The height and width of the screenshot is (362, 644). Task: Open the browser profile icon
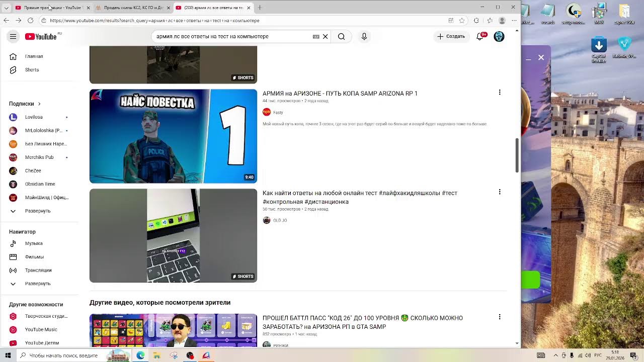click(502, 21)
